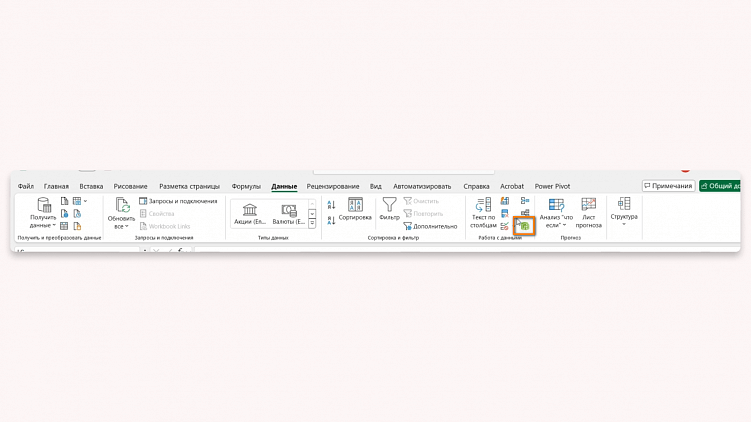Viewport: 751px width, 422px height.
Task: Expand the Структура group
Action: coord(624,211)
